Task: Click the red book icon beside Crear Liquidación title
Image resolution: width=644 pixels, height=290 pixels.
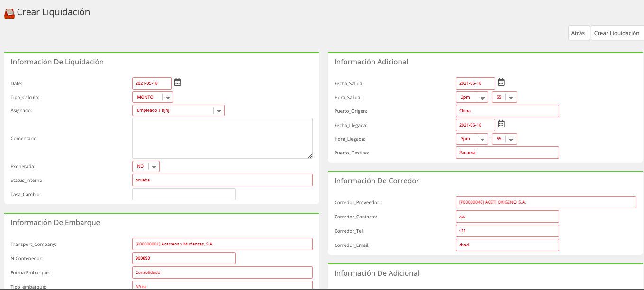Action: click(9, 13)
